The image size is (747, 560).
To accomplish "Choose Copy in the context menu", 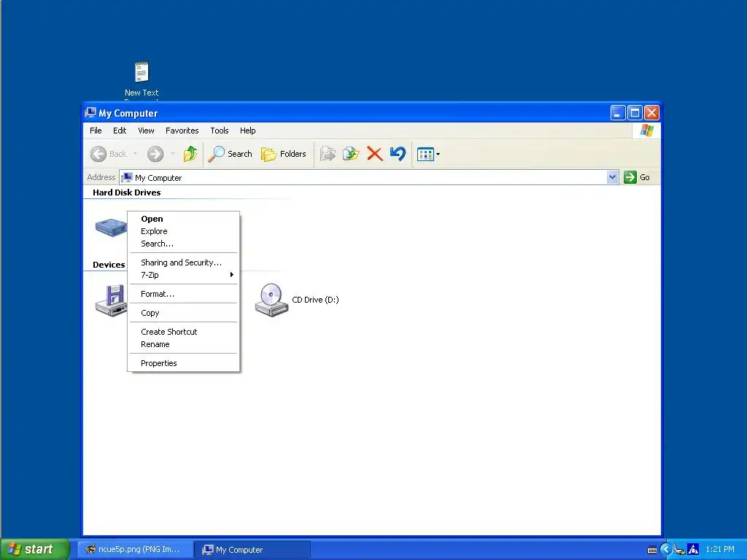I will [x=183, y=313].
